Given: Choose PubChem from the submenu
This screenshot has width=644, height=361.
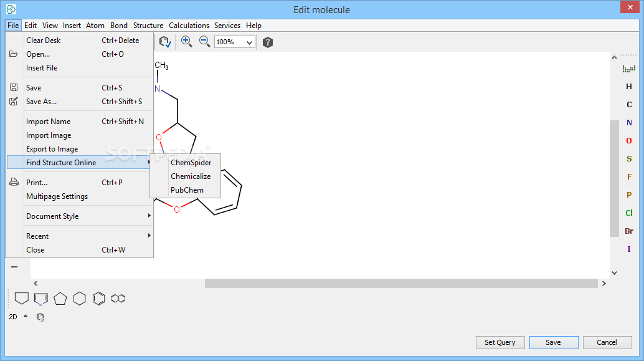Looking at the screenshot, I should click(x=187, y=190).
